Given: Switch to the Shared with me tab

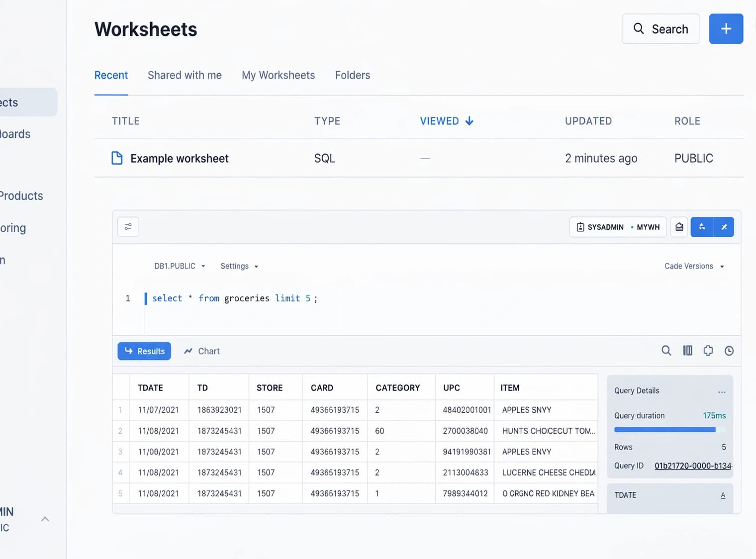Looking at the screenshot, I should pos(185,75).
